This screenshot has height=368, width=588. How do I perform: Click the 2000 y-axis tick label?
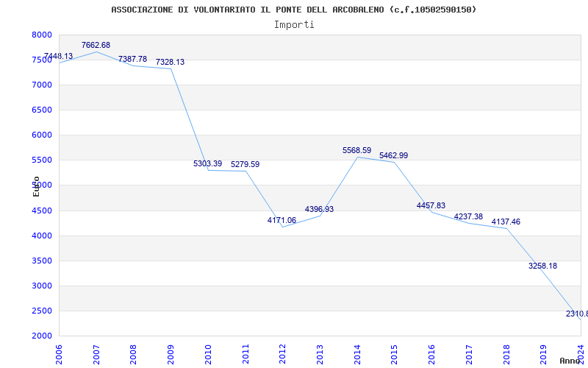[x=43, y=336]
